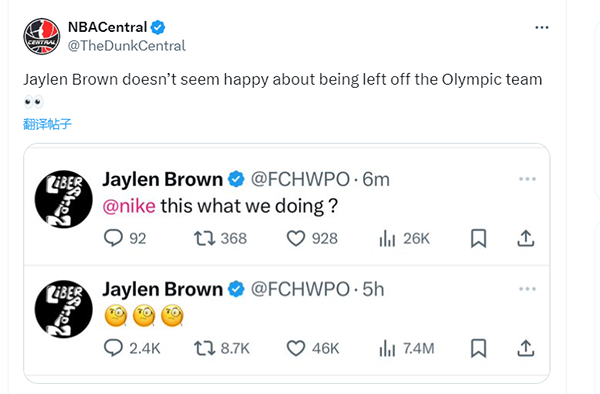The height and width of the screenshot is (394, 600).
Task: Open more options on the emoji tweet
Action: point(527,289)
